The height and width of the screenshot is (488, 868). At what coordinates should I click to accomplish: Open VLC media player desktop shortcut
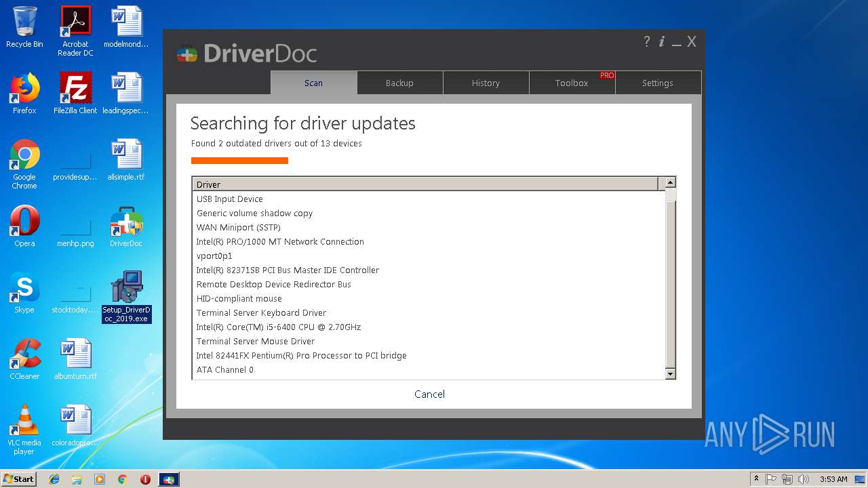tap(24, 430)
